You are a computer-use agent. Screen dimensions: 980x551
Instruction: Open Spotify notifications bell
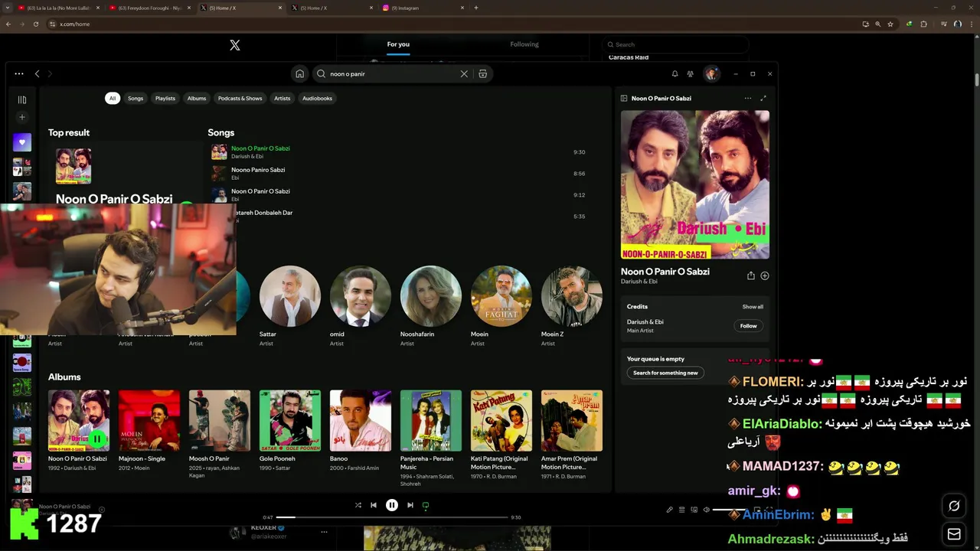(675, 74)
